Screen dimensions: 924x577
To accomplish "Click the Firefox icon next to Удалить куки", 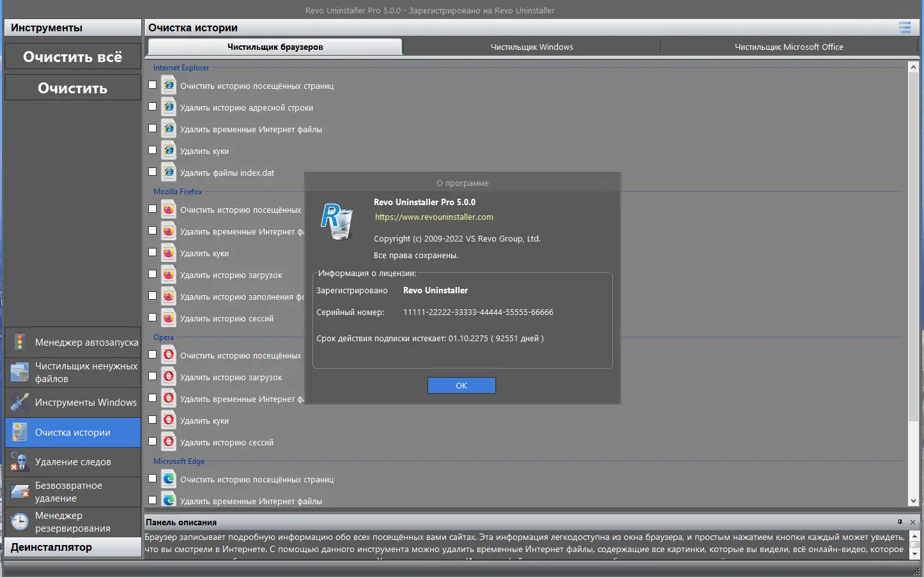I will (x=168, y=252).
